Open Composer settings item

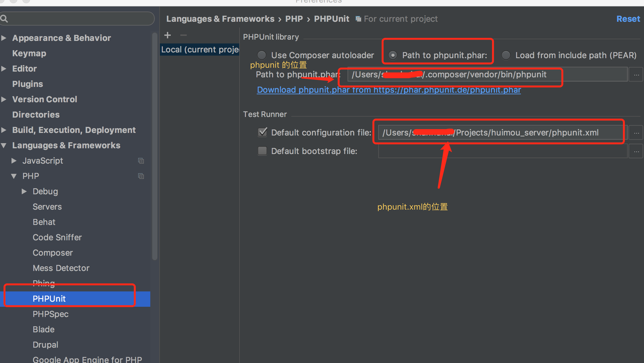[x=53, y=253]
